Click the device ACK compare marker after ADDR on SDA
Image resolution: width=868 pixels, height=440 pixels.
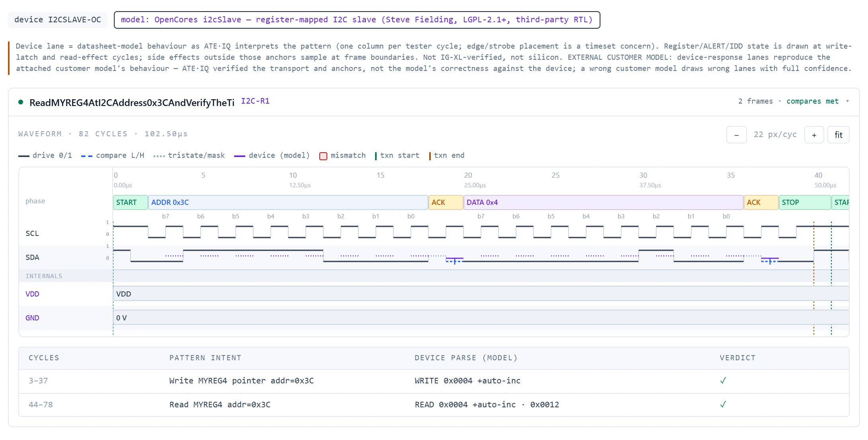(x=455, y=260)
